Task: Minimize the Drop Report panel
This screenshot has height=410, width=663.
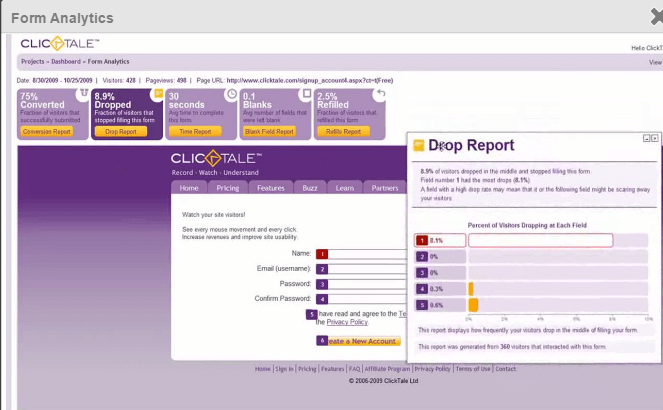Action: pyautogui.click(x=646, y=138)
